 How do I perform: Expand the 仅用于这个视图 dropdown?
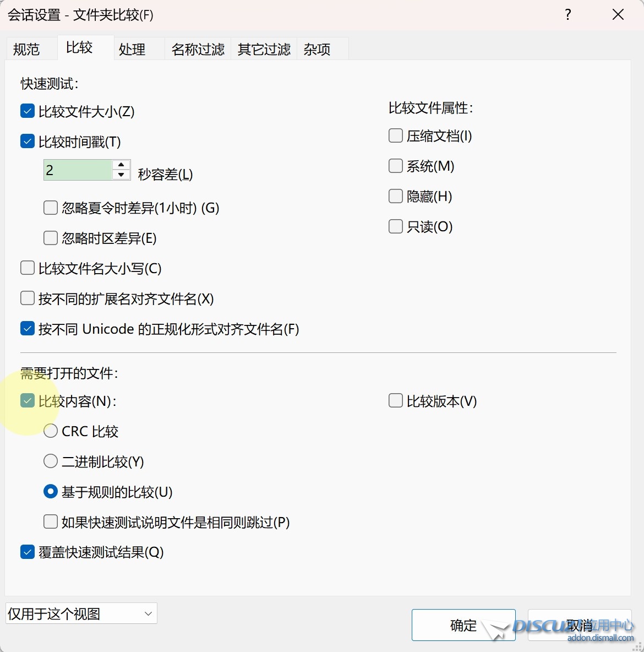(x=81, y=613)
